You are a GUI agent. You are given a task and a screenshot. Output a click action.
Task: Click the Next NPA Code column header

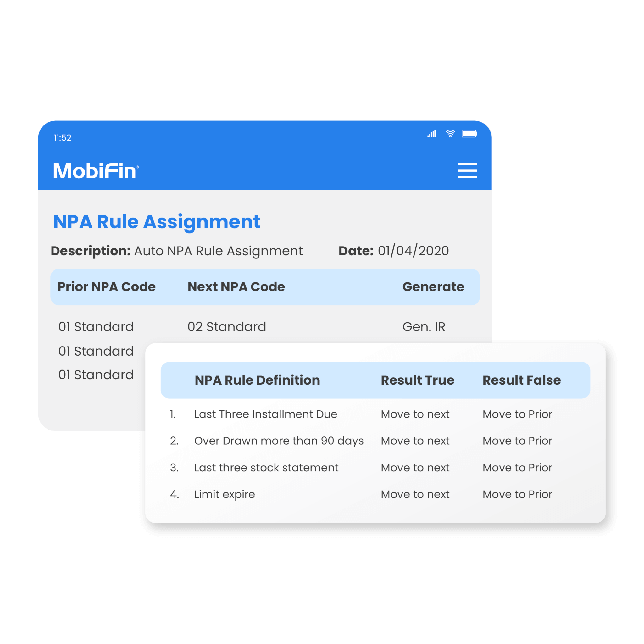[x=236, y=287]
